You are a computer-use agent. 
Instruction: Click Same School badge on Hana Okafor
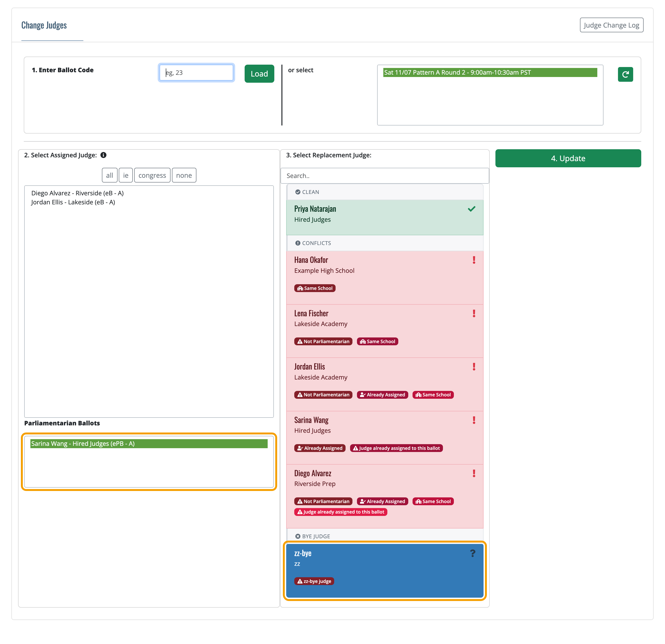(314, 288)
